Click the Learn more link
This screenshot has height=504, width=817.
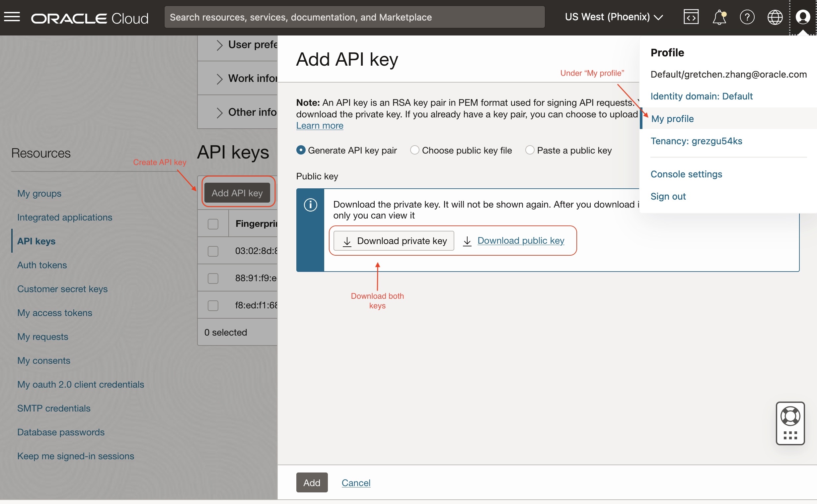320,126
